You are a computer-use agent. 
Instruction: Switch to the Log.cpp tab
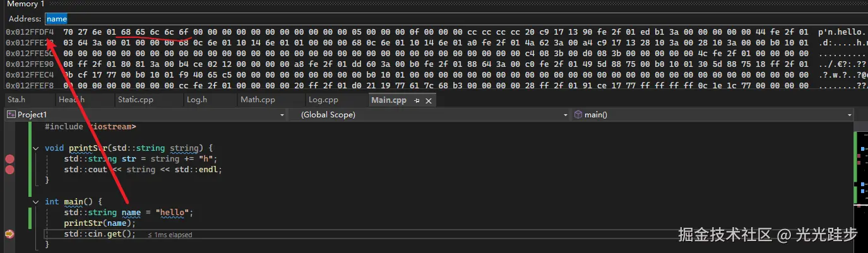point(323,100)
